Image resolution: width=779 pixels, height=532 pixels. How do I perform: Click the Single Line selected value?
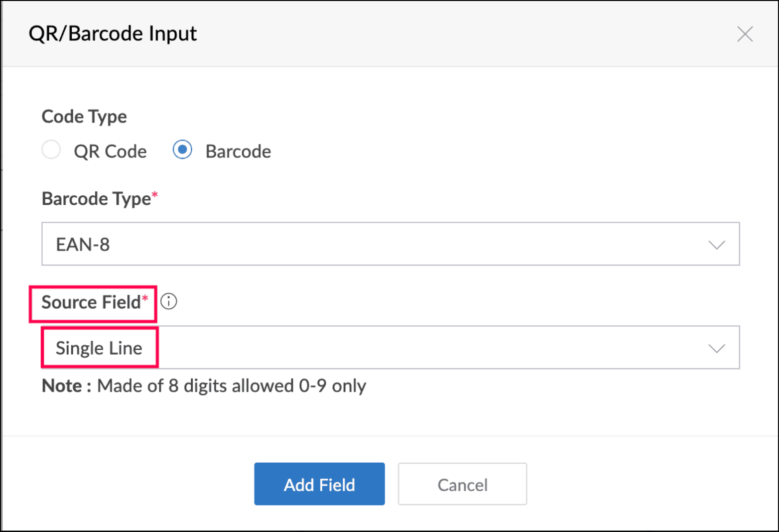(99, 348)
